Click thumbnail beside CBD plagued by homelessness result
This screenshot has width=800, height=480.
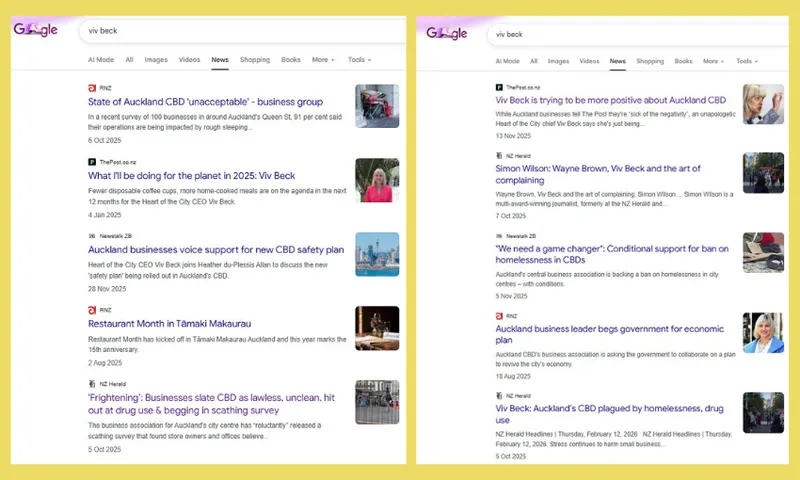[763, 413]
